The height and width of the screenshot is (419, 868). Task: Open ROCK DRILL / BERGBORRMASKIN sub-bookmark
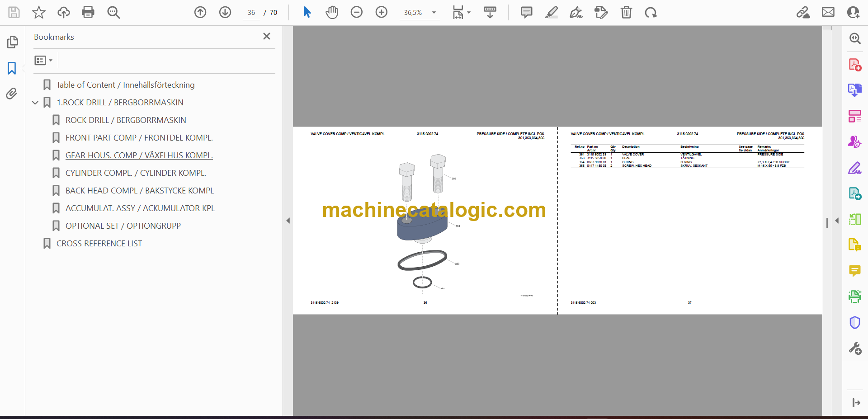(126, 120)
